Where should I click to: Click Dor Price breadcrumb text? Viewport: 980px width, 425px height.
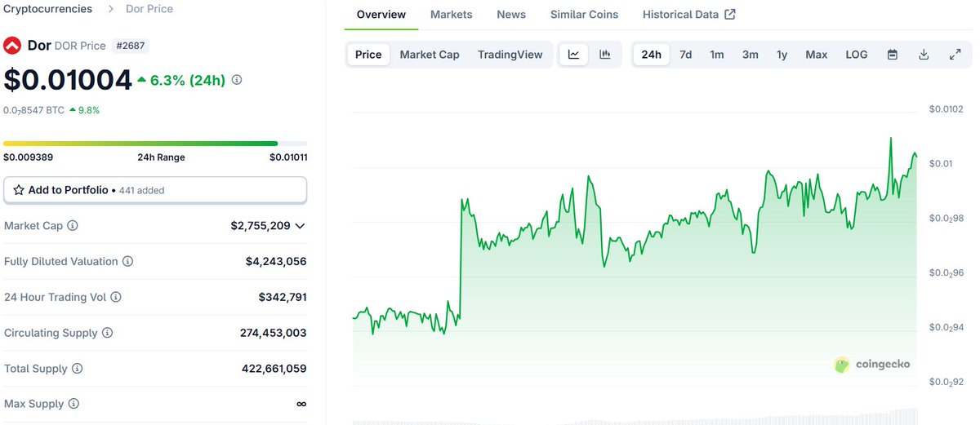(149, 9)
